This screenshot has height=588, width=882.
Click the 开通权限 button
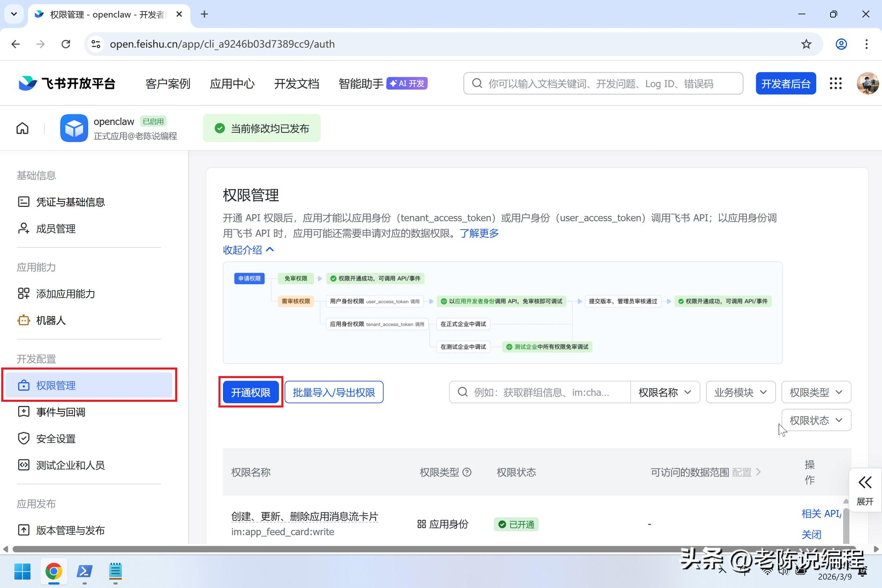[x=251, y=392]
